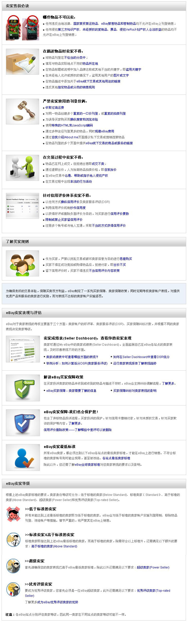Screen dimensions: 188x644
Task: Click the 成交不卖 link
Action: [x=98, y=164]
